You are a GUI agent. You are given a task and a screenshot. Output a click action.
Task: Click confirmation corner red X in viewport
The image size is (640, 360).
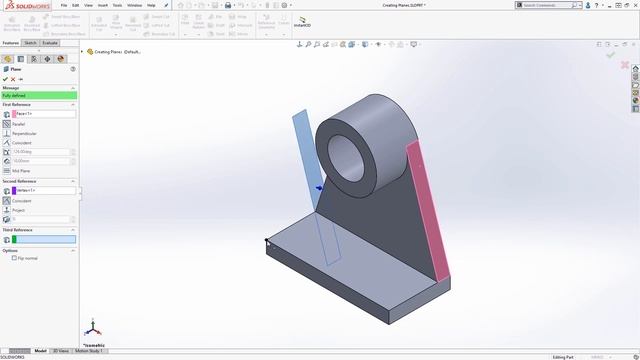pyautogui.click(x=624, y=64)
